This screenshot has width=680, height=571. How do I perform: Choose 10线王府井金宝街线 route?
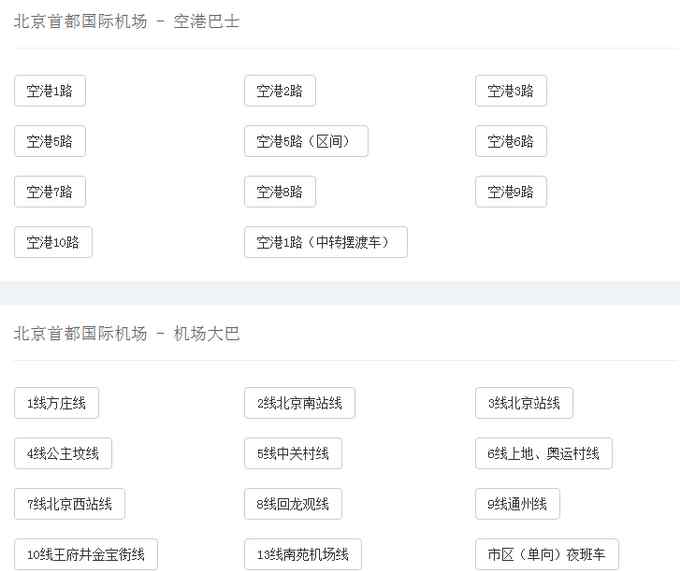[86, 554]
